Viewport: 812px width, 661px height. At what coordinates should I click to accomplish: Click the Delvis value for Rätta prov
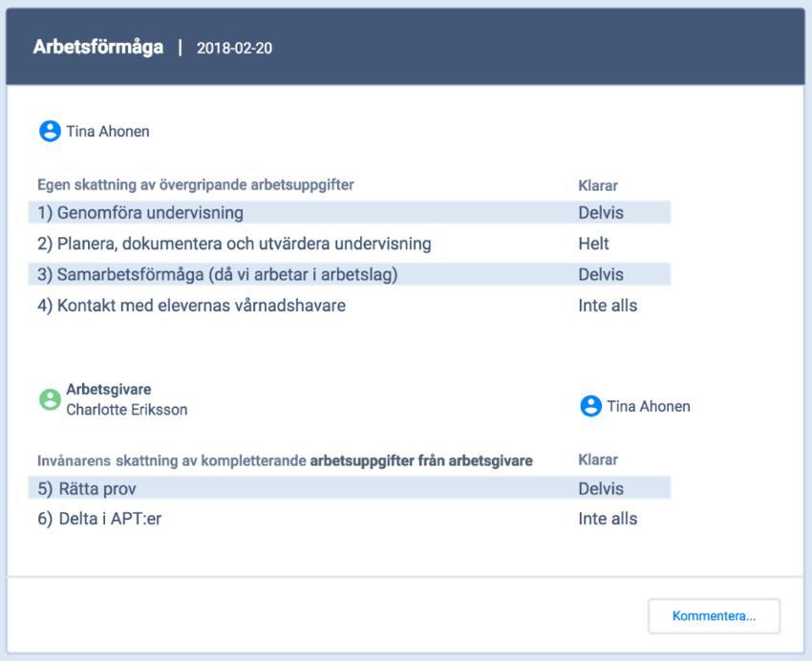[x=601, y=488]
